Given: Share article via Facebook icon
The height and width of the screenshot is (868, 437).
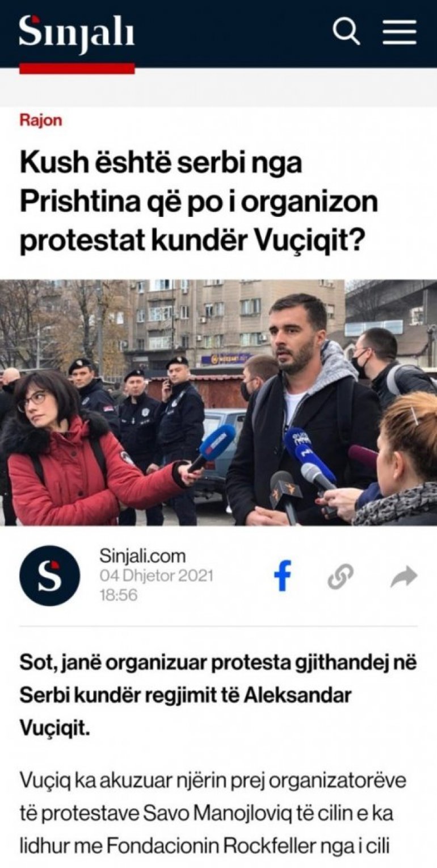Looking at the screenshot, I should pos(283,575).
